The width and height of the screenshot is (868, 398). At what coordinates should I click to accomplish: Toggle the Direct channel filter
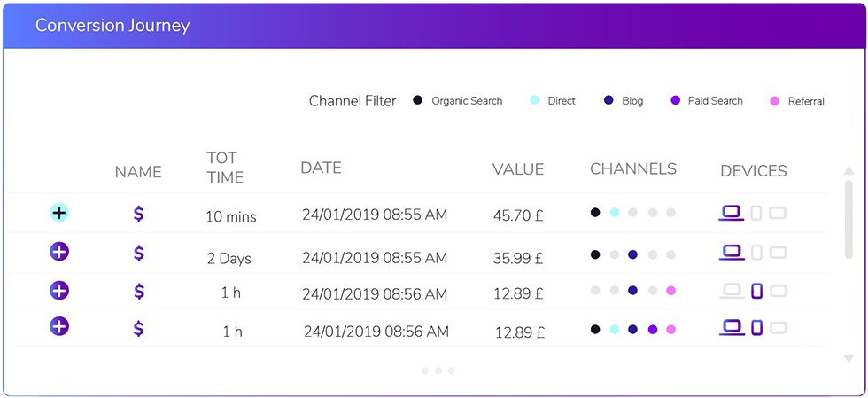point(553,101)
